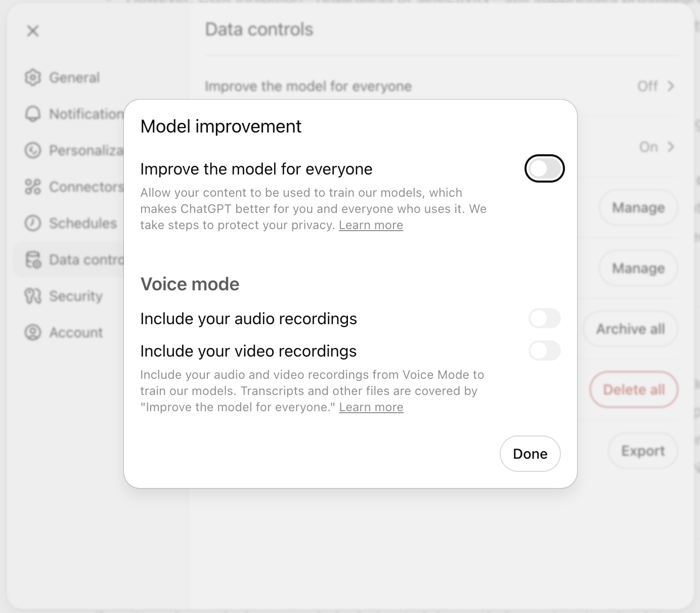Viewport: 700px width, 613px height.
Task: Click the Account profile icon
Action: 33,332
